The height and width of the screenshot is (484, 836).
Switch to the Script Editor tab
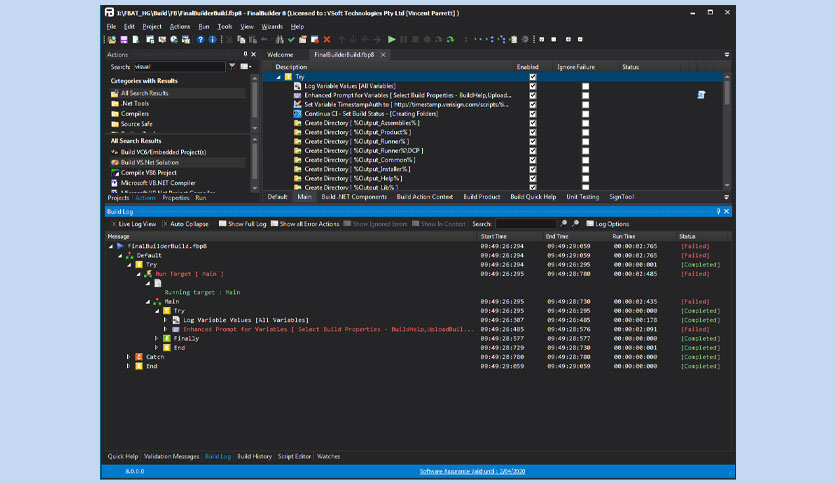[294, 456]
